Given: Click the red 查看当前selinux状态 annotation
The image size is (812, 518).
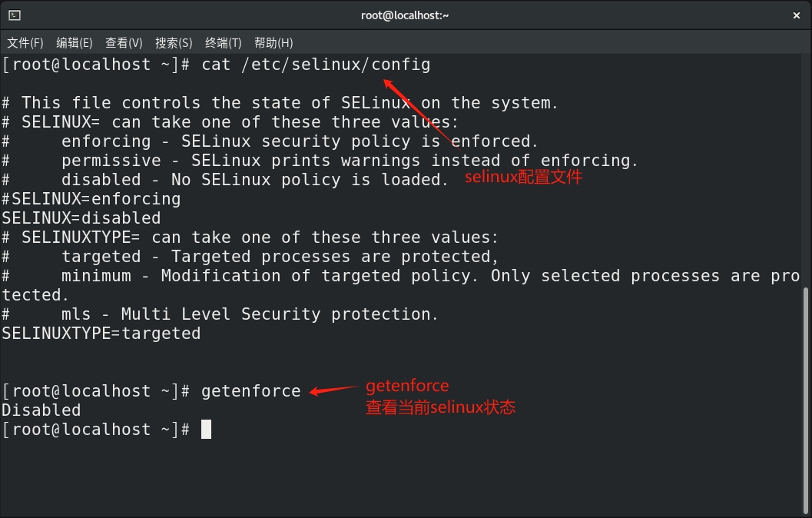Looking at the screenshot, I should tap(441, 407).
